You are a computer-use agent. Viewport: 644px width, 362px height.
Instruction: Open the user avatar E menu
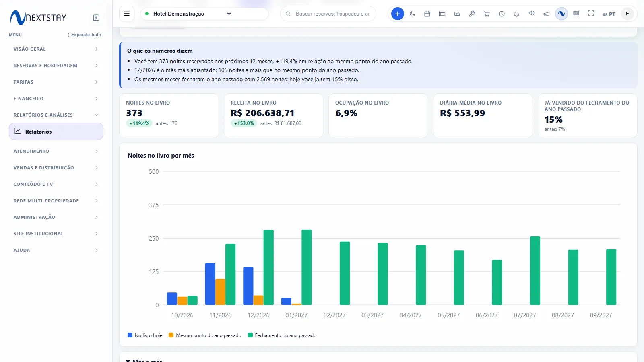click(627, 14)
